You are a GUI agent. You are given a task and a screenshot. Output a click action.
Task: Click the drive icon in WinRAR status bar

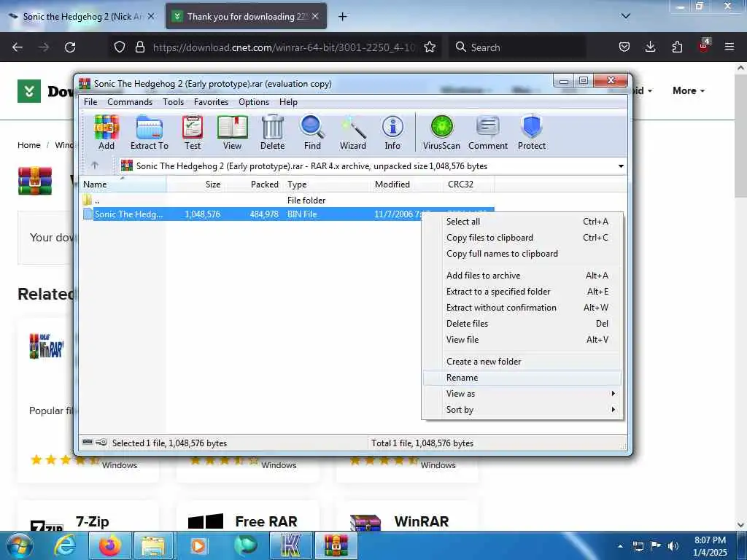click(88, 443)
